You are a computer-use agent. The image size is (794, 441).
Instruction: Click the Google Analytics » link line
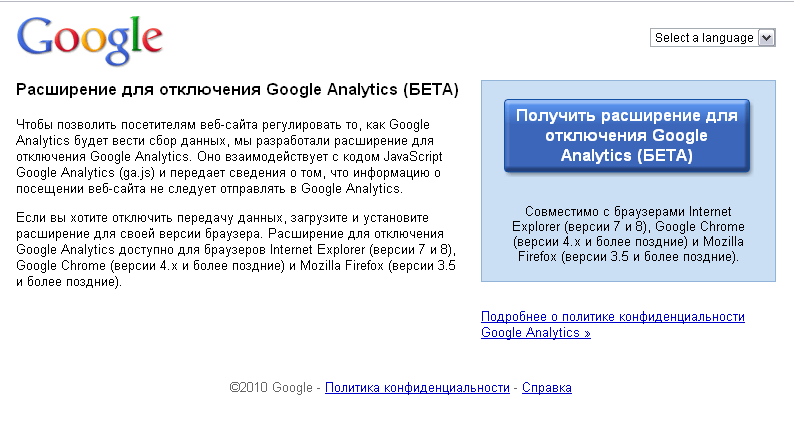pyautogui.click(x=535, y=333)
